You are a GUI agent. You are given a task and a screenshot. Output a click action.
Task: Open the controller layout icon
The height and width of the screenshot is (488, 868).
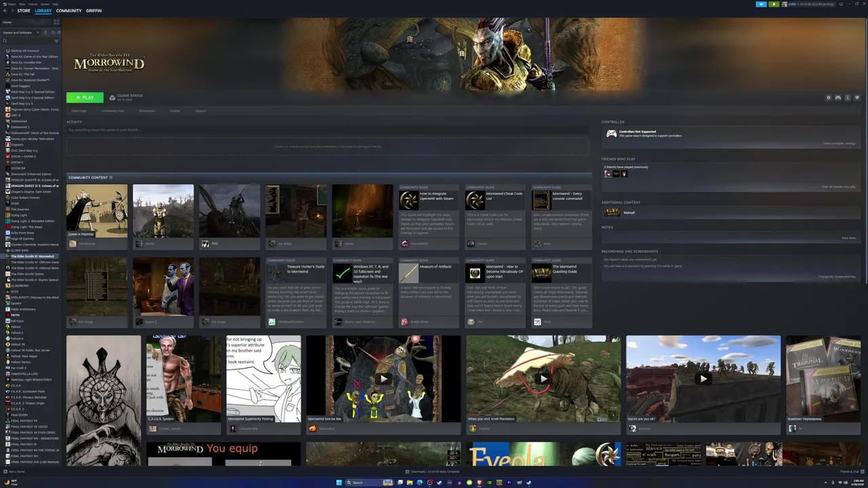coord(837,98)
